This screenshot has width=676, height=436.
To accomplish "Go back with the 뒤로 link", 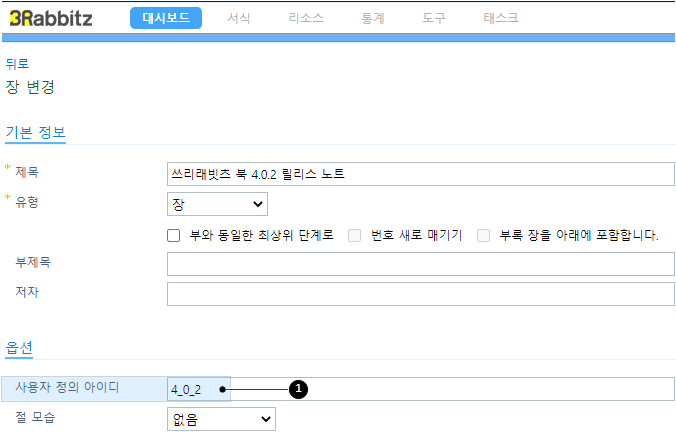I will coord(17,64).
